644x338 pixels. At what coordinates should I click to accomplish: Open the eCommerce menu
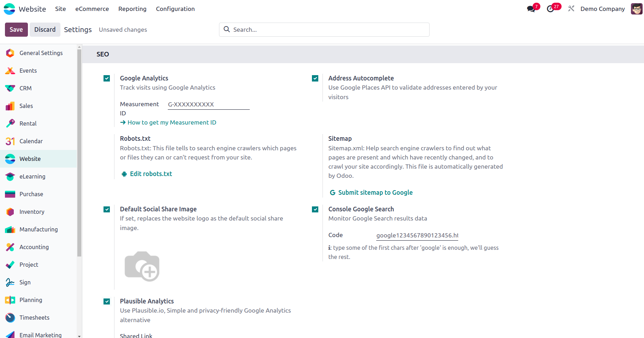tap(92, 9)
